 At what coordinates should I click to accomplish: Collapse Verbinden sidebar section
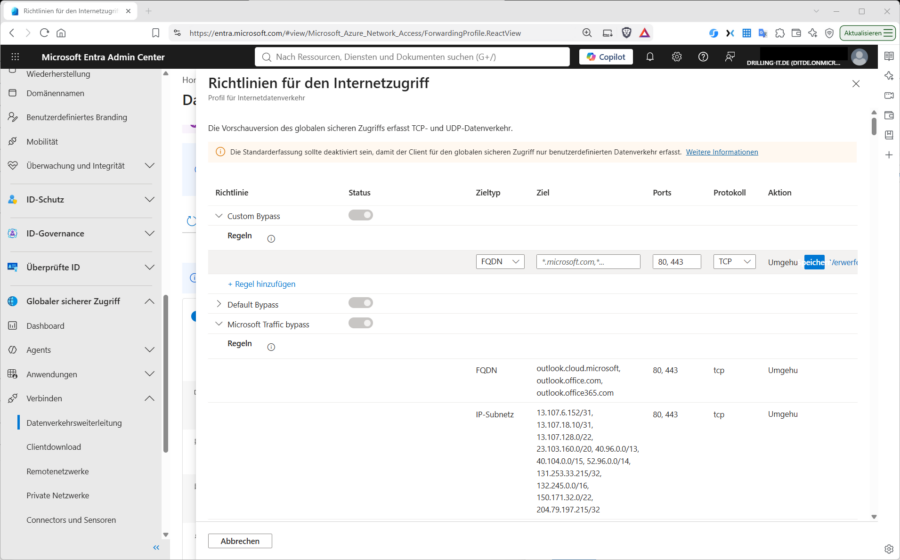click(x=149, y=398)
